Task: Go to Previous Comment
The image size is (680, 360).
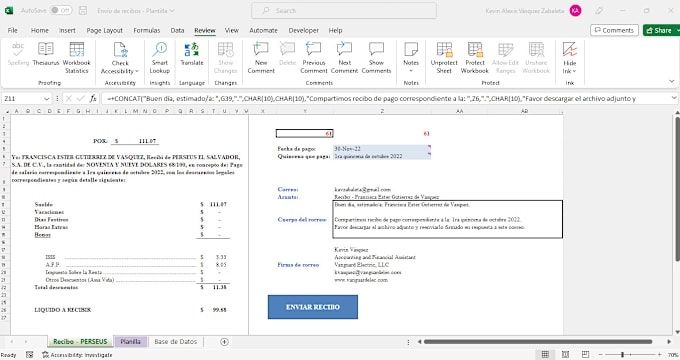Action: click(314, 58)
